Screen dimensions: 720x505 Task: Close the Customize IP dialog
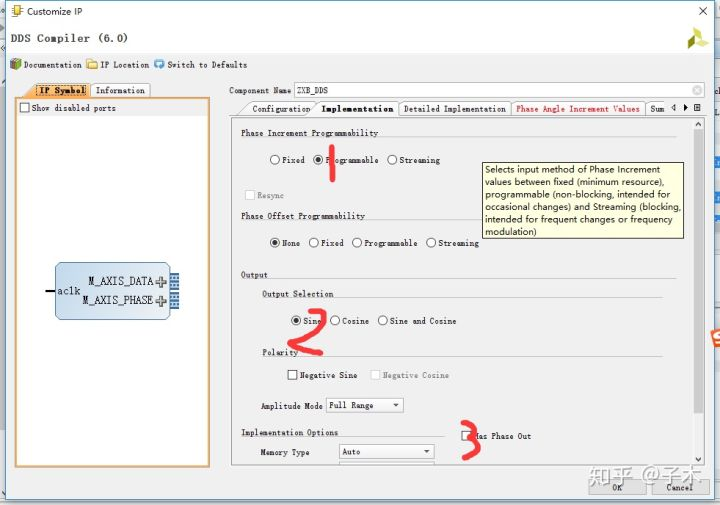(703, 11)
